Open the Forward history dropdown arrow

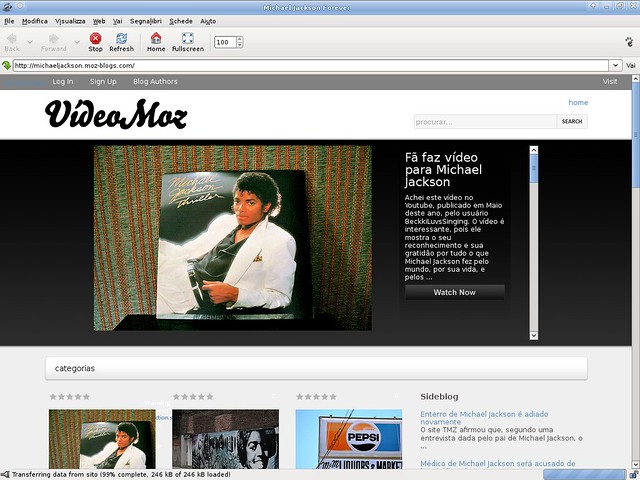pyautogui.click(x=77, y=42)
